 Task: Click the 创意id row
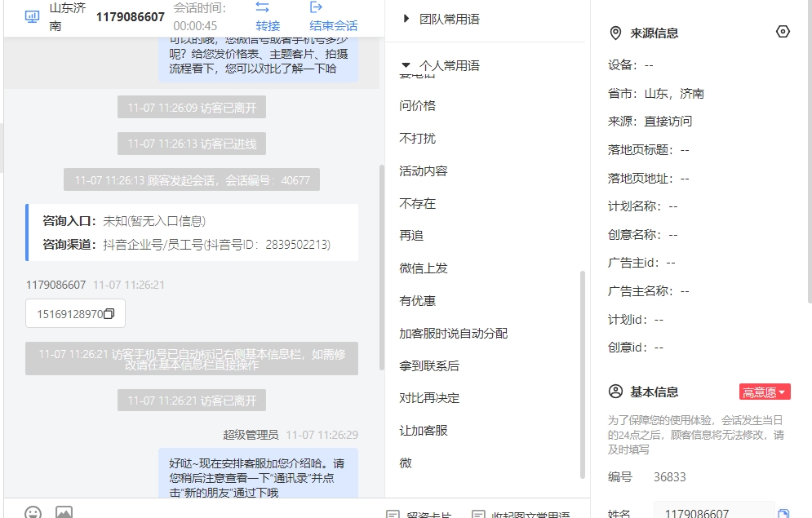tap(636, 348)
